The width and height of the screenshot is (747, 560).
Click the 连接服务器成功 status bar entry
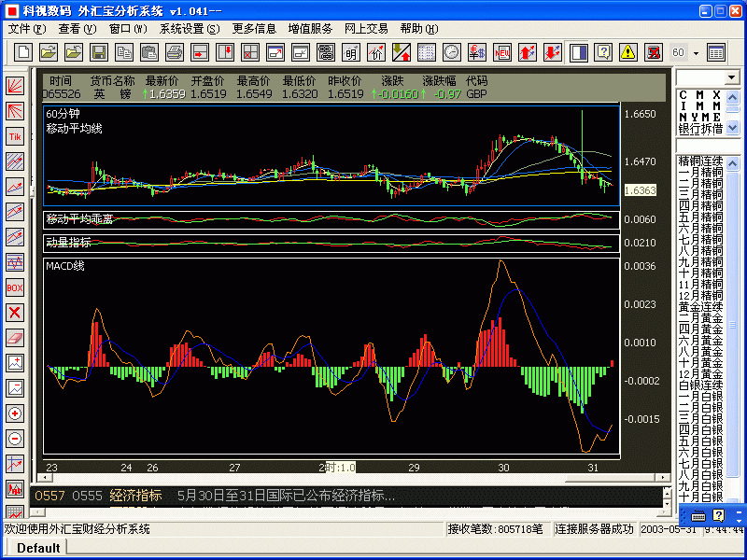click(594, 529)
